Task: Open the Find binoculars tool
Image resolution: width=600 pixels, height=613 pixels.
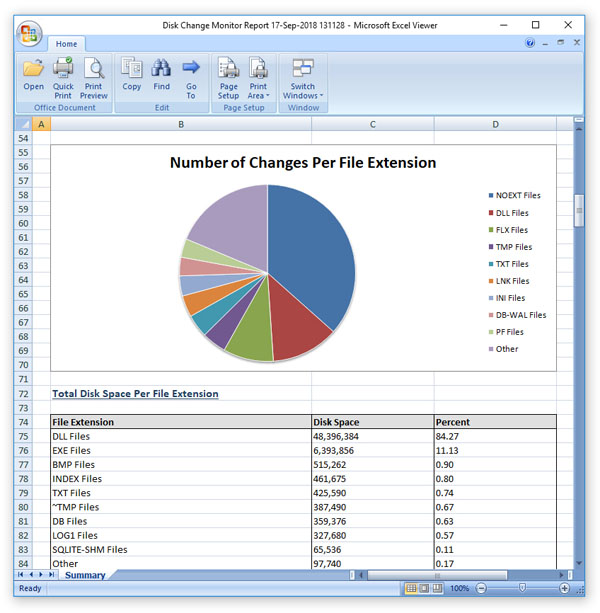Action: pyautogui.click(x=161, y=75)
